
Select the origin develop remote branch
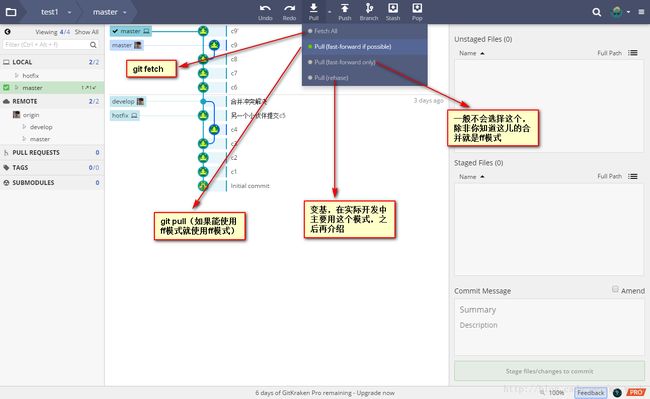point(41,127)
